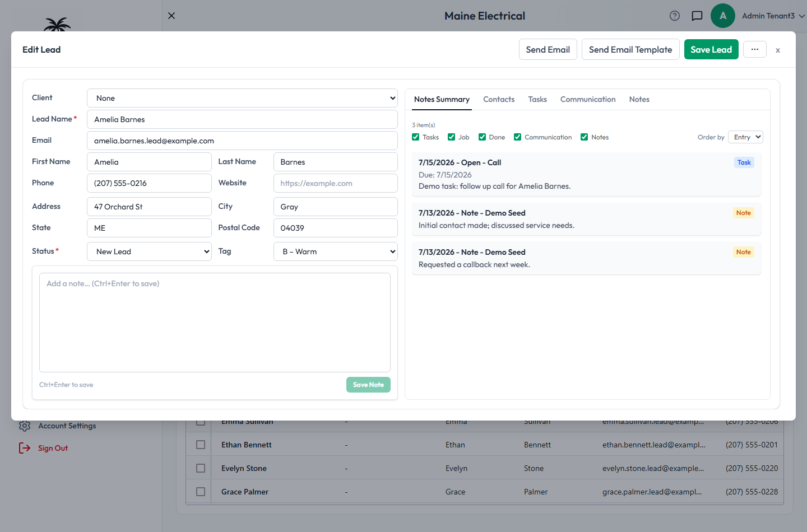Select the Notes Summary tab
The width and height of the screenshot is (807, 532).
coord(442,99)
